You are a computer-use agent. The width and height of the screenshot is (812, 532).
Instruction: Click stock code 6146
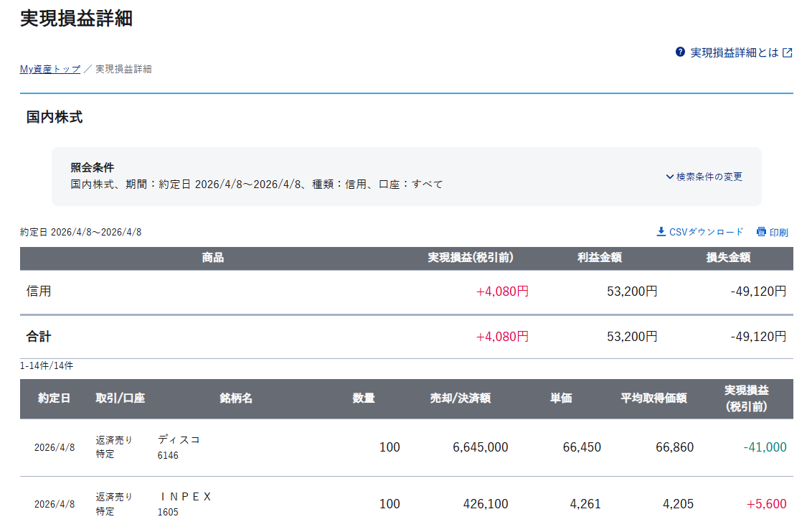[168, 455]
